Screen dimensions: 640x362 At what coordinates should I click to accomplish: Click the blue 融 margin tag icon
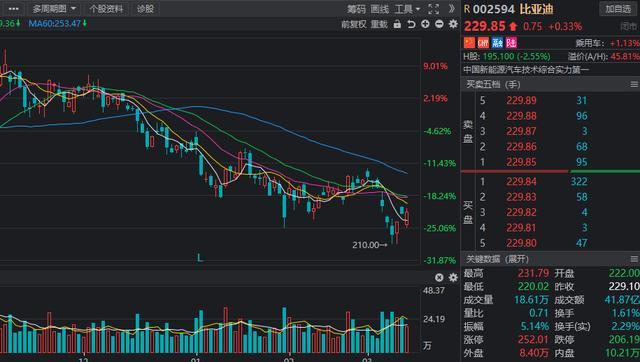pos(497,42)
